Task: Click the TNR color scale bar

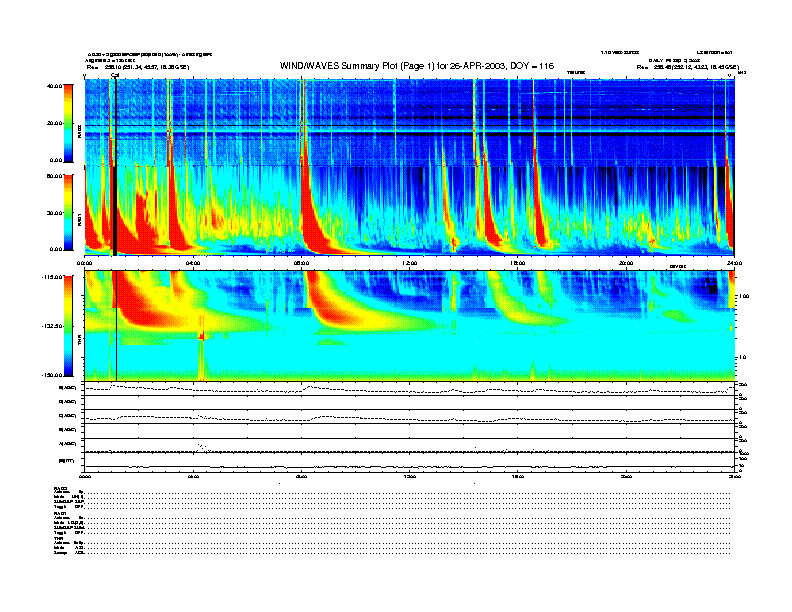Action: tap(68, 326)
